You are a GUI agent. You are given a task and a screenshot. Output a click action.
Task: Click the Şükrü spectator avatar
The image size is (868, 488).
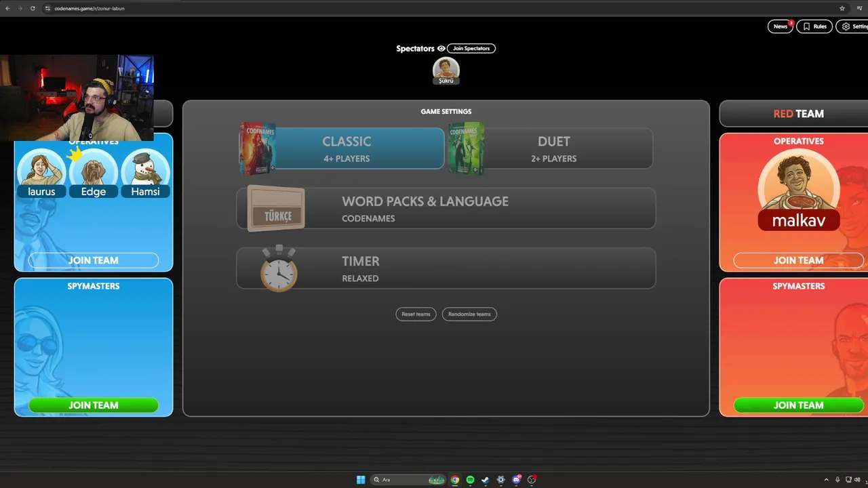pyautogui.click(x=446, y=70)
